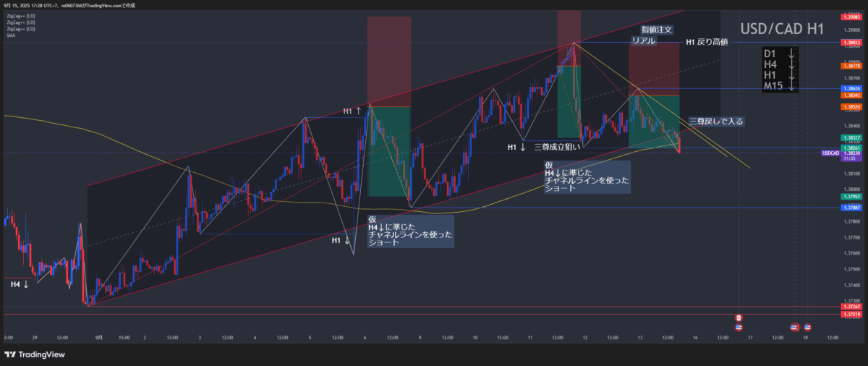Click the US flag event marker below the Canadian flag

tap(739, 327)
